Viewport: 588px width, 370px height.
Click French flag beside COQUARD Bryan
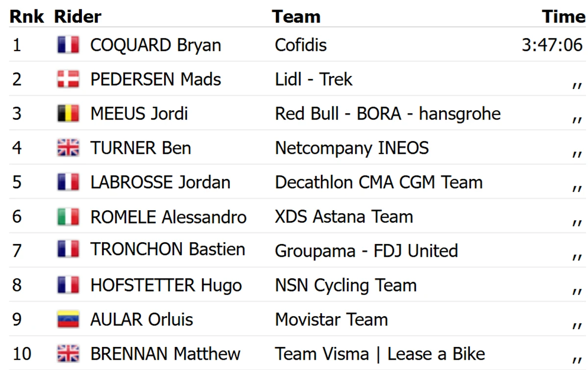68,45
